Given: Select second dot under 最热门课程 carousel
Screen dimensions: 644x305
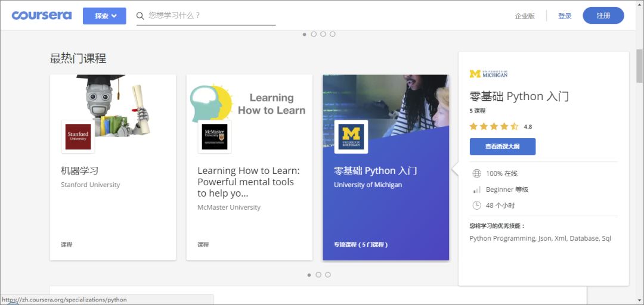Looking at the screenshot, I should coord(318,275).
